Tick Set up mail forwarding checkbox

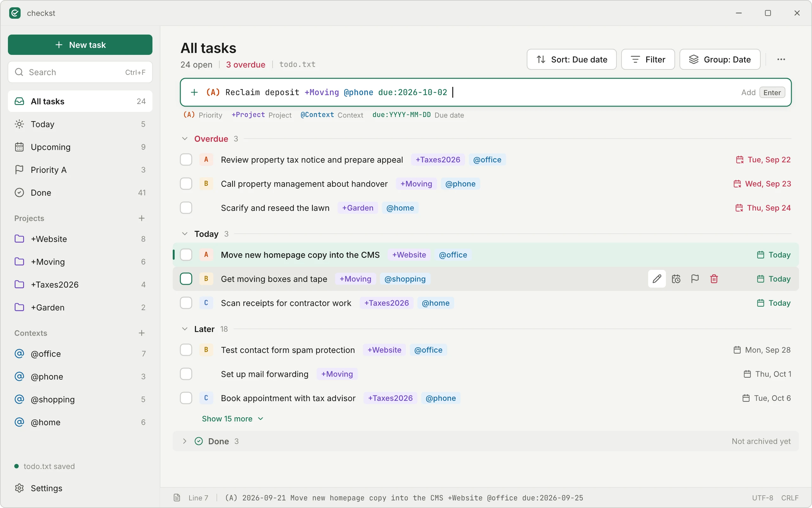tap(186, 374)
